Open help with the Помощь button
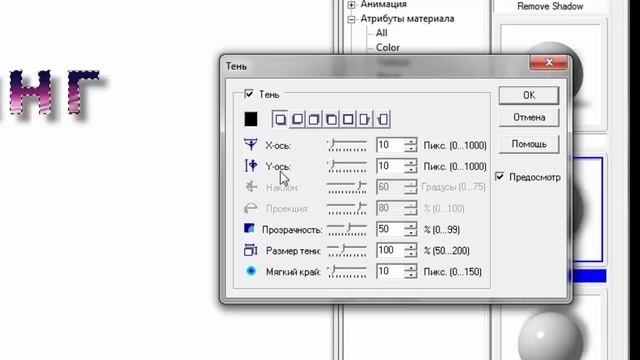This screenshot has width=640, height=360. click(529, 144)
